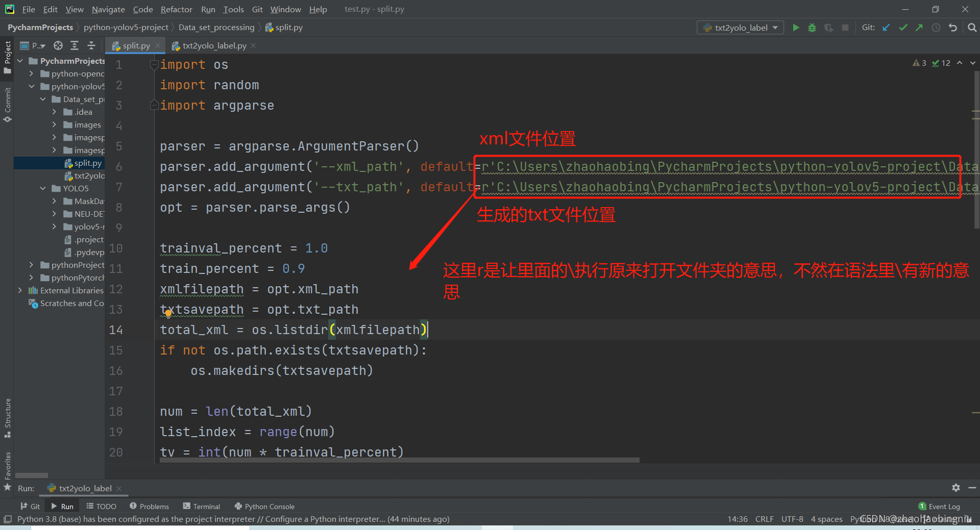The width and height of the screenshot is (980, 530).
Task: Expand the .idea folder
Action: [x=54, y=112]
